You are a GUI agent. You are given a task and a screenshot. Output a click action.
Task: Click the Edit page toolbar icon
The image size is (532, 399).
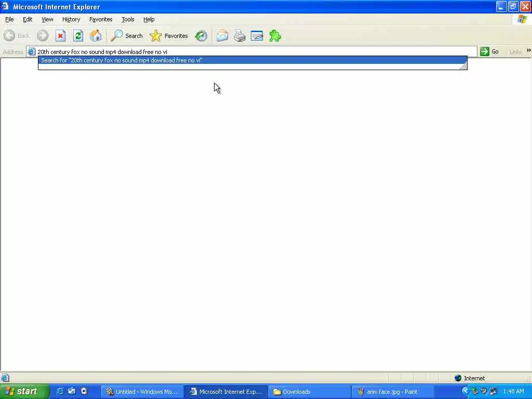click(257, 36)
